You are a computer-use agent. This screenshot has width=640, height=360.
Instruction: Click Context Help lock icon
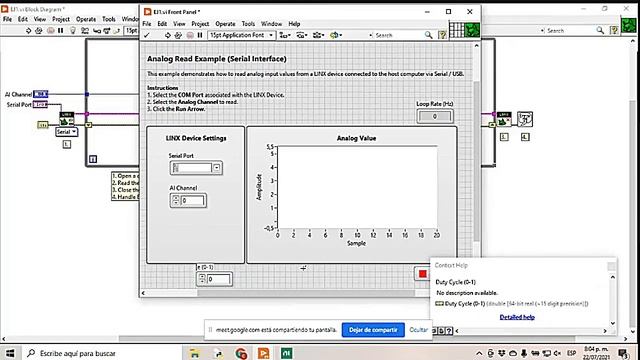pyautogui.click(x=441, y=331)
